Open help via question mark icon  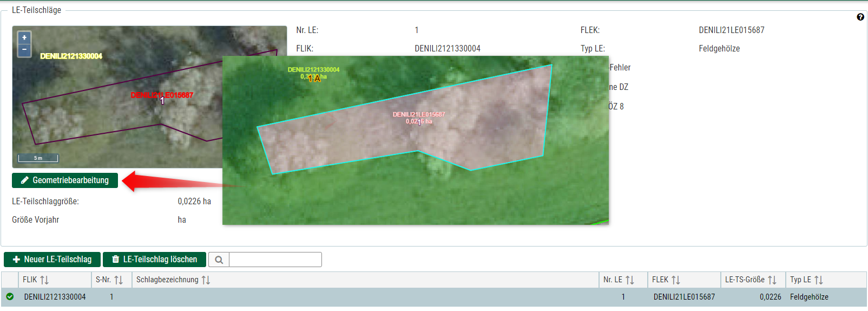(x=860, y=17)
